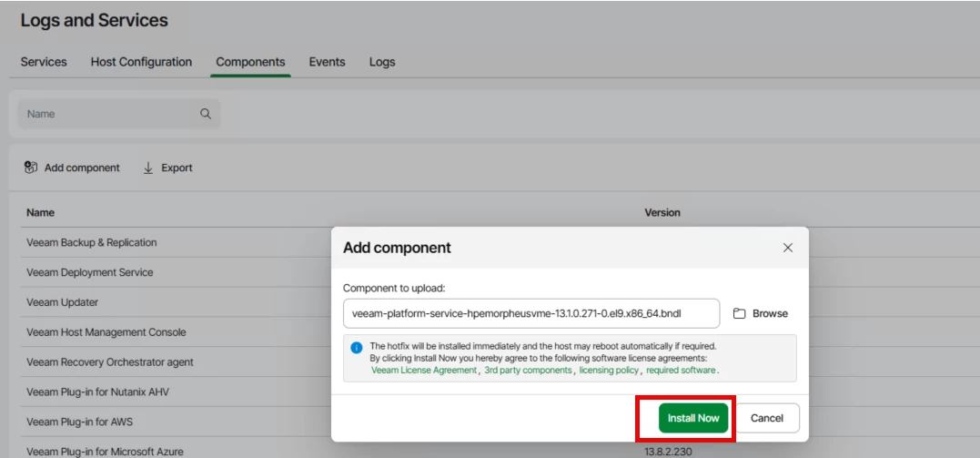Open the Logs tab
The width and height of the screenshot is (980, 458).
click(382, 62)
